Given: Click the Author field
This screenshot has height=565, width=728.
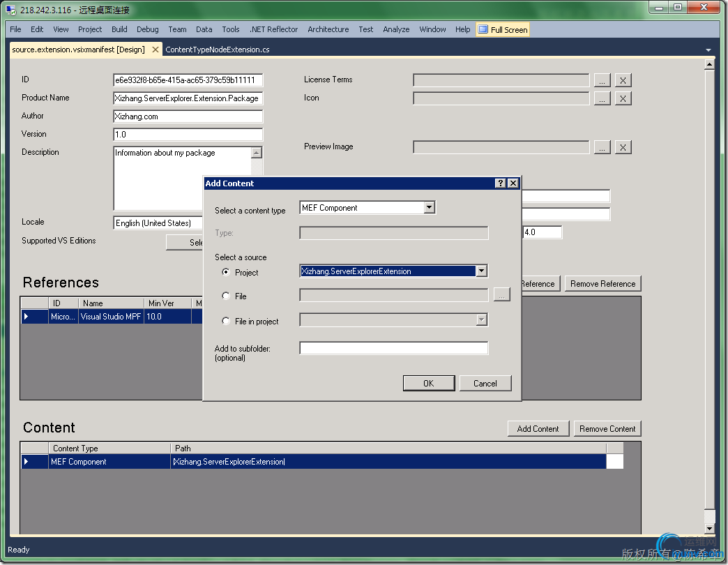Looking at the screenshot, I should pyautogui.click(x=188, y=116).
